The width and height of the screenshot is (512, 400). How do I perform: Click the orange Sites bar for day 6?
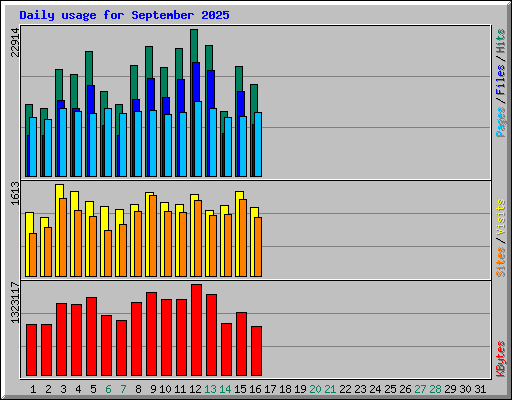pos(108,253)
